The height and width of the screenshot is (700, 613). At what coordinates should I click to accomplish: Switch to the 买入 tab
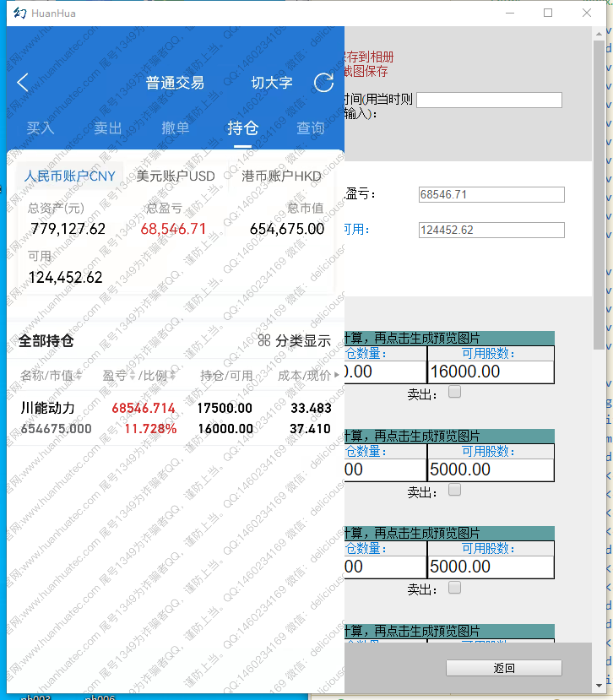coord(40,128)
